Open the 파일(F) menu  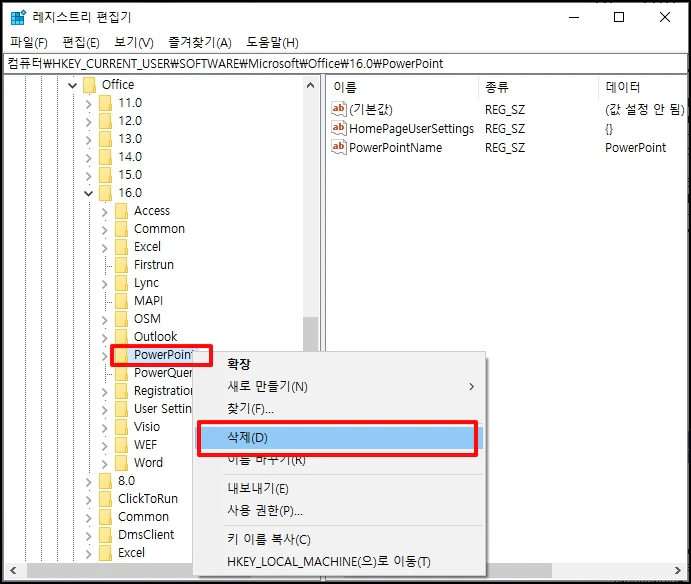pyautogui.click(x=29, y=43)
